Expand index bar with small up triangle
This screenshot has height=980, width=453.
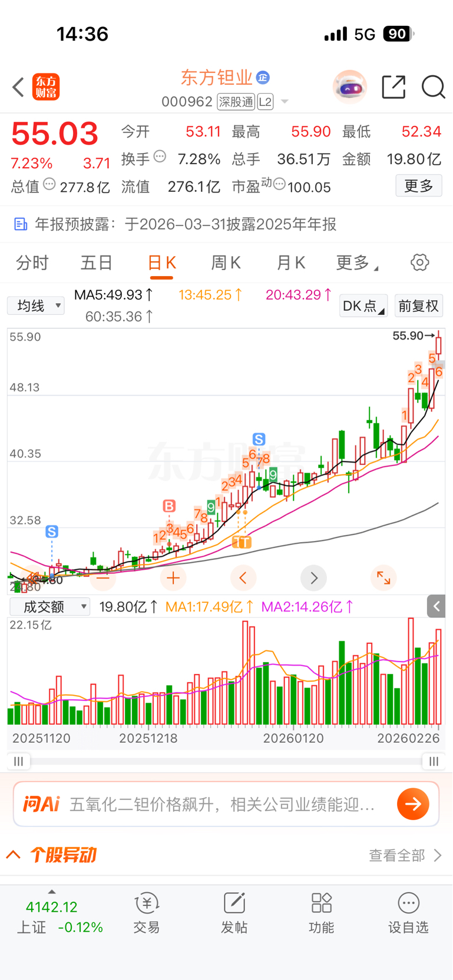pyautogui.click(x=52, y=892)
